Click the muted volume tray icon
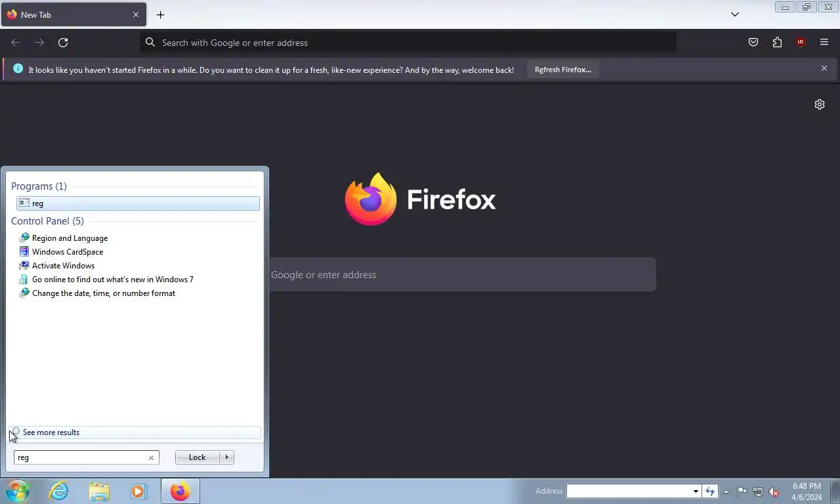The image size is (840, 504). [x=774, y=492]
